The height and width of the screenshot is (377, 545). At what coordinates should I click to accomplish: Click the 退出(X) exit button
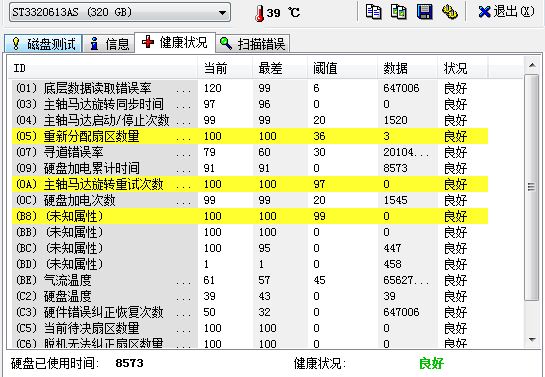click(506, 12)
